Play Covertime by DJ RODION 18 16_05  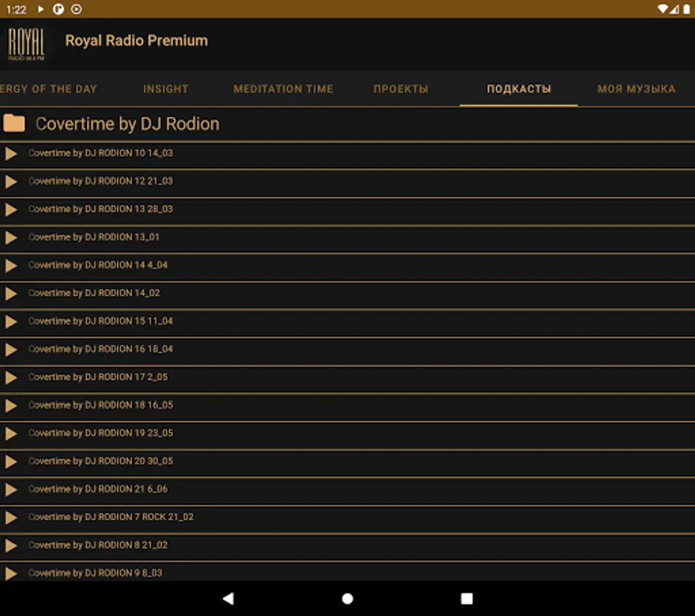[x=11, y=406]
